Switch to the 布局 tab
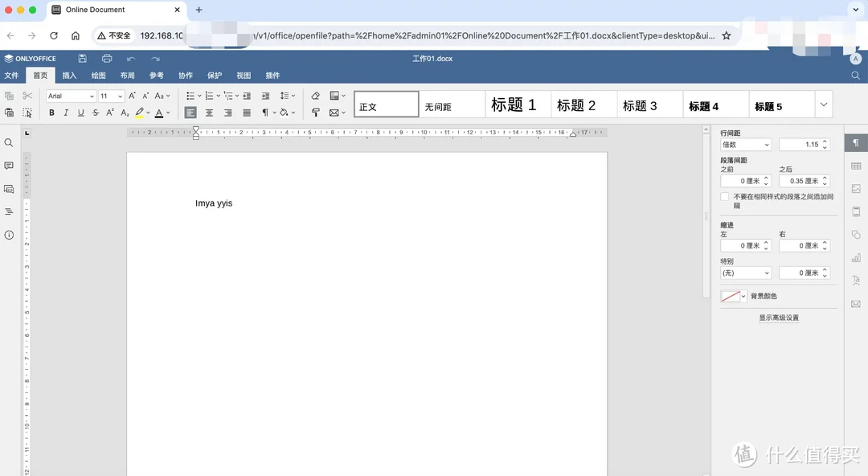Image resolution: width=868 pixels, height=476 pixels. (127, 76)
